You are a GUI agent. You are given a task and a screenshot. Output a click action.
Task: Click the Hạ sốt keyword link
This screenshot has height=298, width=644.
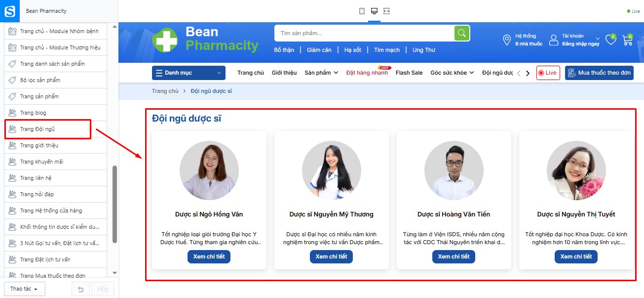(x=353, y=50)
